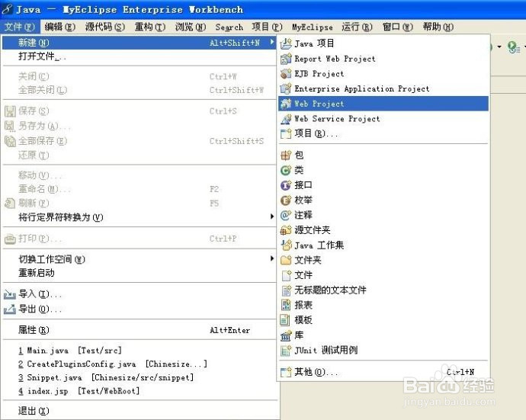Image resolution: width=526 pixels, height=420 pixels.
Task: Open the 重构(T) menu
Action: pyautogui.click(x=150, y=27)
